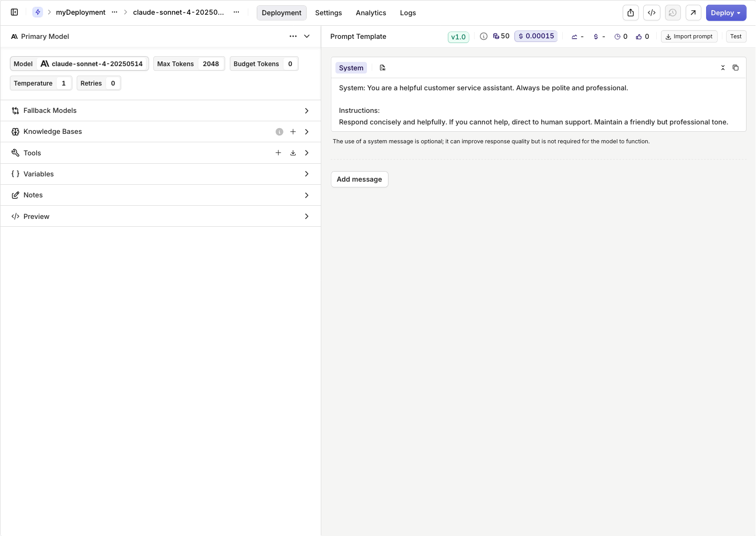Viewport: 756px width, 536px height.
Task: Switch to the Logs tab
Action: [408, 13]
